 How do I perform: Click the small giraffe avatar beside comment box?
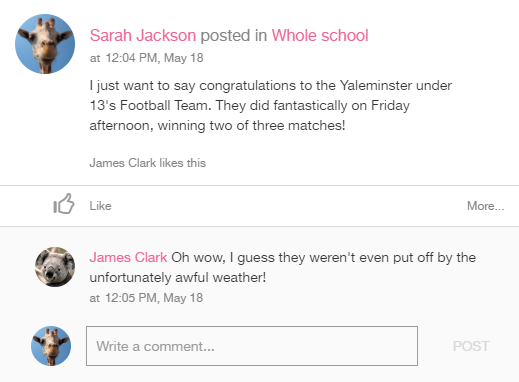click(51, 346)
